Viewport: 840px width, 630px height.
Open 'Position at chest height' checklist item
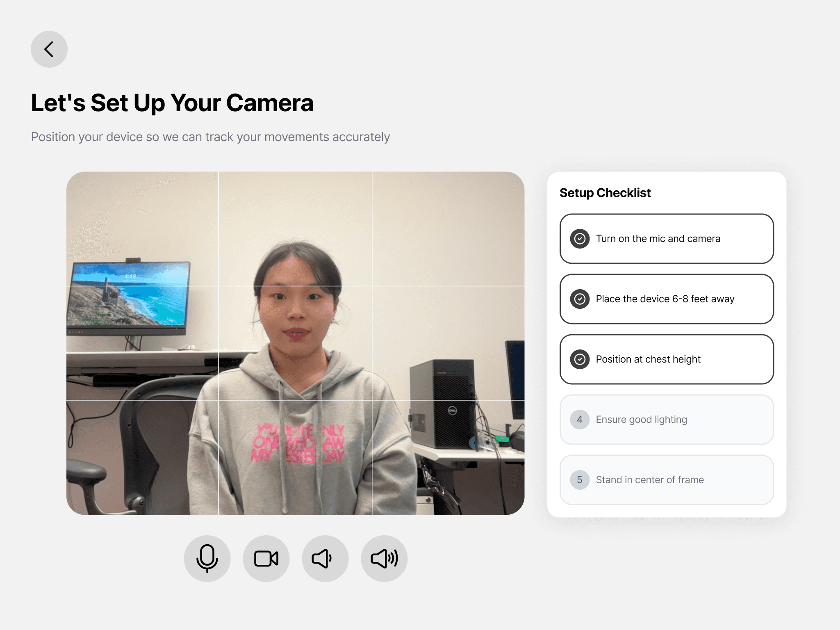coord(666,359)
